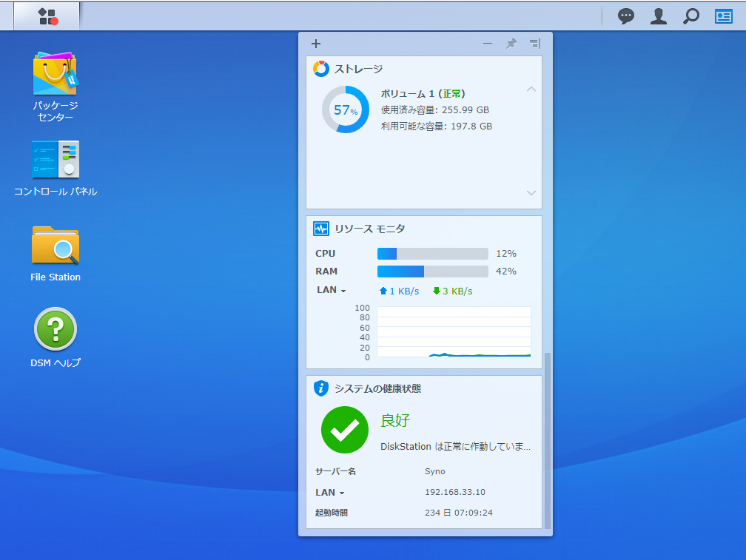This screenshot has height=560, width=746.
Task: Open DSM Help desktop icon
Action: 56,337
